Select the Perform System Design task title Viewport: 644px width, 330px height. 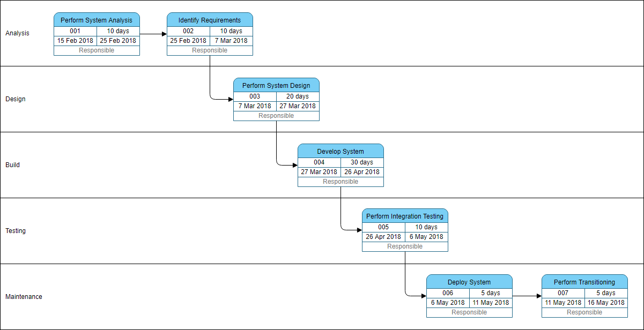(276, 85)
